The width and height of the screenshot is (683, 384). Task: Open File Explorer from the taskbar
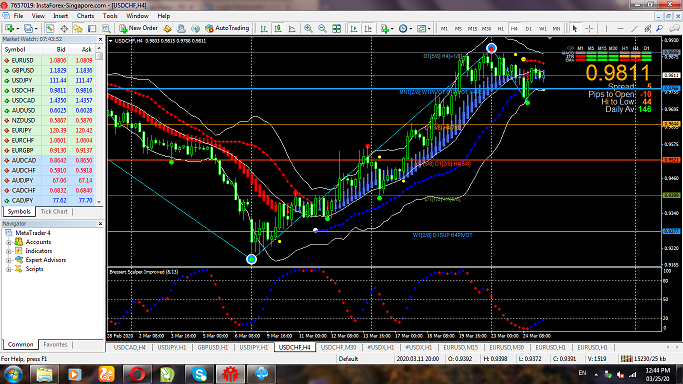(x=44, y=374)
